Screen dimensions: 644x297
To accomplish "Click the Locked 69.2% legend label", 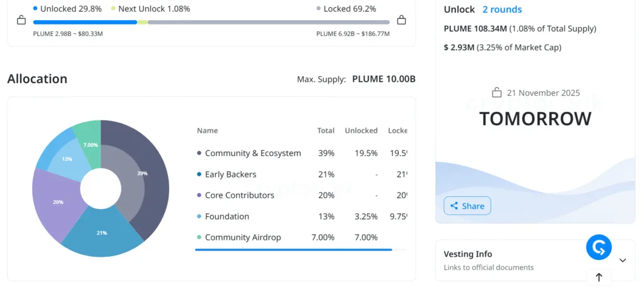I will 350,9.
